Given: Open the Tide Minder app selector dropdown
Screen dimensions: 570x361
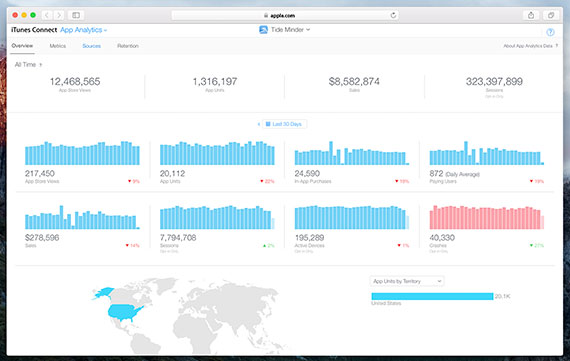Looking at the screenshot, I should (290, 30).
